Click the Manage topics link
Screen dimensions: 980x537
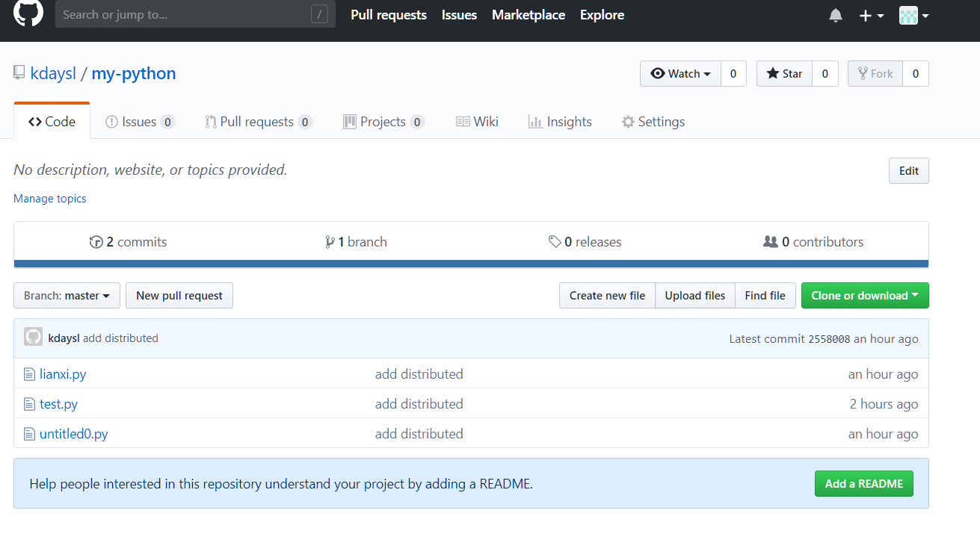pos(50,199)
